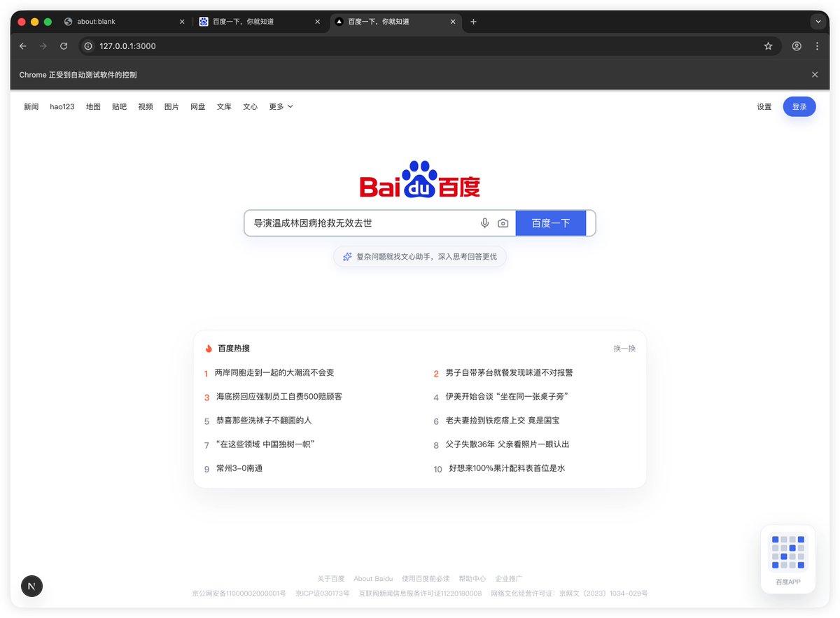Open hot search 在这些领域 中国独树一帜
The height and width of the screenshot is (618, 840).
point(265,444)
